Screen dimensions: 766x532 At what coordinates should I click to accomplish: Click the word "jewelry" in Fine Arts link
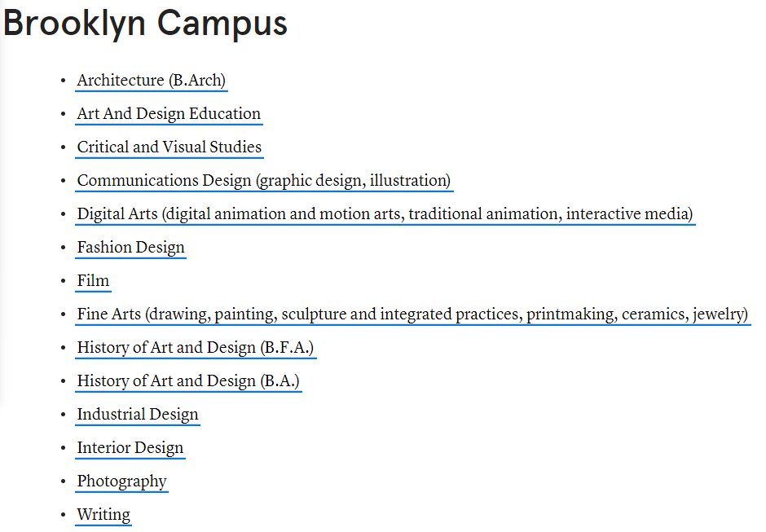pyautogui.click(x=720, y=314)
